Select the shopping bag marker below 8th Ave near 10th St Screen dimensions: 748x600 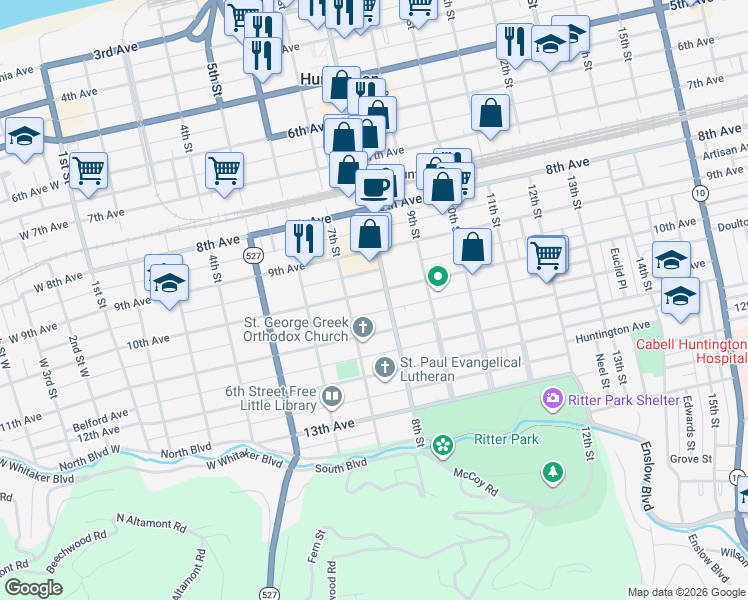pyautogui.click(x=442, y=188)
